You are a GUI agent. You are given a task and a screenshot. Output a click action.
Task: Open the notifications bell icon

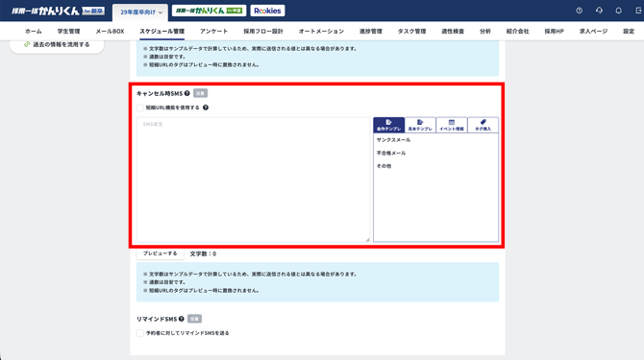click(x=619, y=11)
